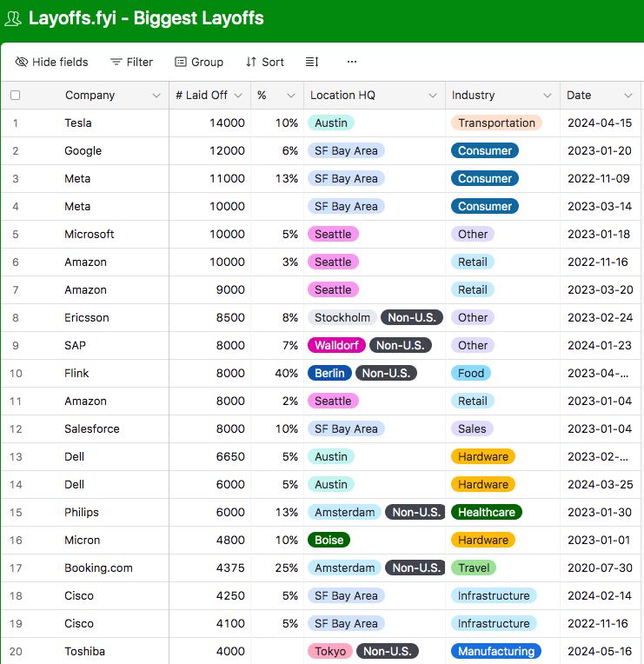Click the Tokyo location tag

[x=330, y=651]
